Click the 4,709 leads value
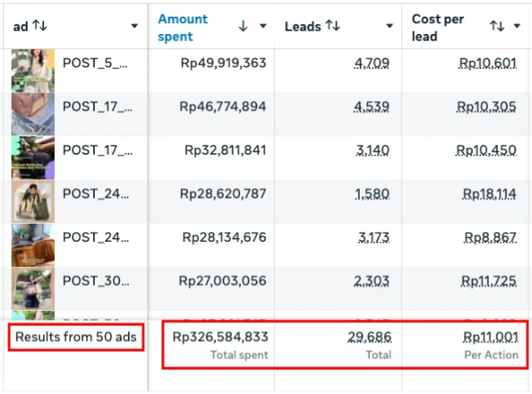 point(372,62)
